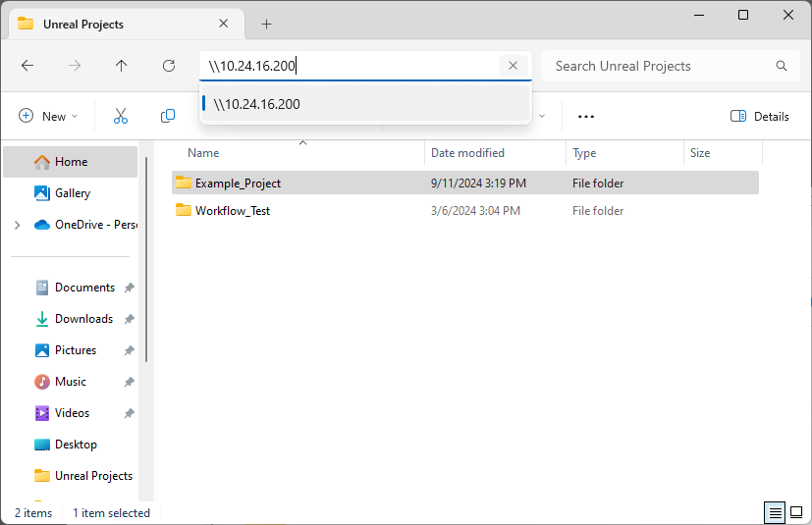Viewport: 812px width, 525px height.
Task: Add a new tab with plus
Action: tap(266, 24)
